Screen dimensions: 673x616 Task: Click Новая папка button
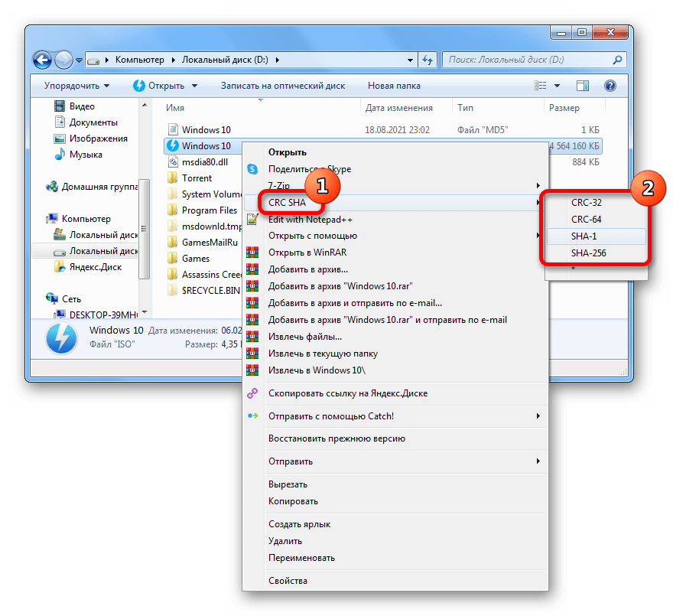tap(394, 86)
